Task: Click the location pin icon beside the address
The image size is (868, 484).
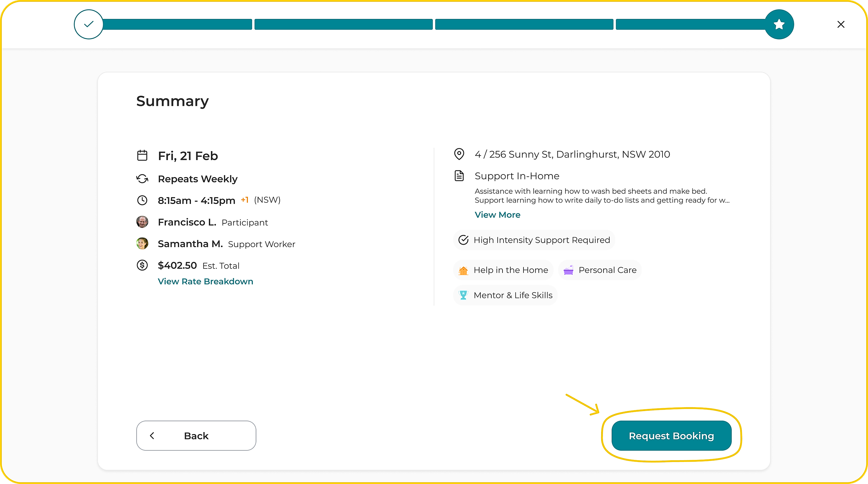Action: click(x=459, y=154)
